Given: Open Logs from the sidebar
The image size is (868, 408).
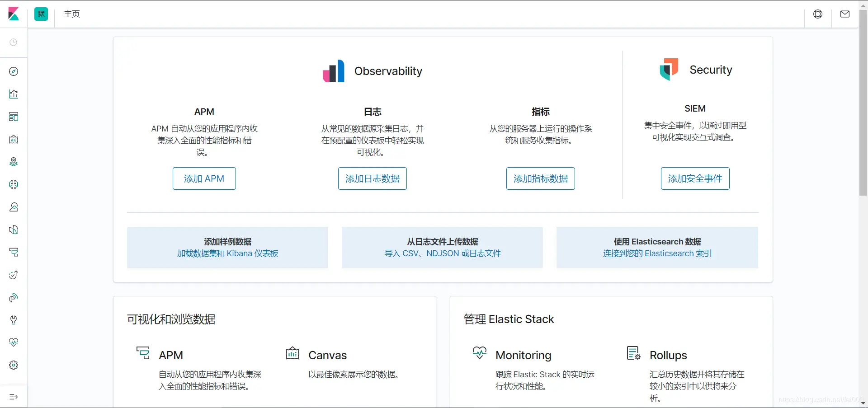Looking at the screenshot, I should point(14,230).
